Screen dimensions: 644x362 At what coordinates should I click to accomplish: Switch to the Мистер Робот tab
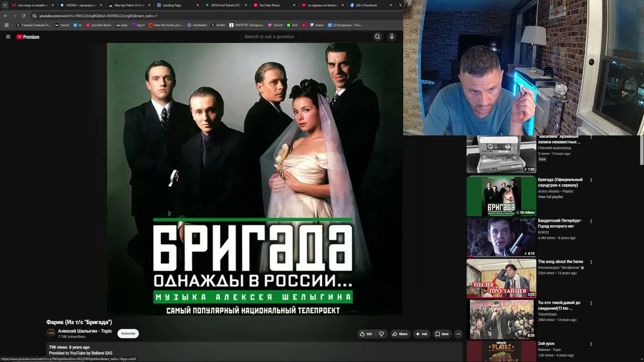(129, 5)
